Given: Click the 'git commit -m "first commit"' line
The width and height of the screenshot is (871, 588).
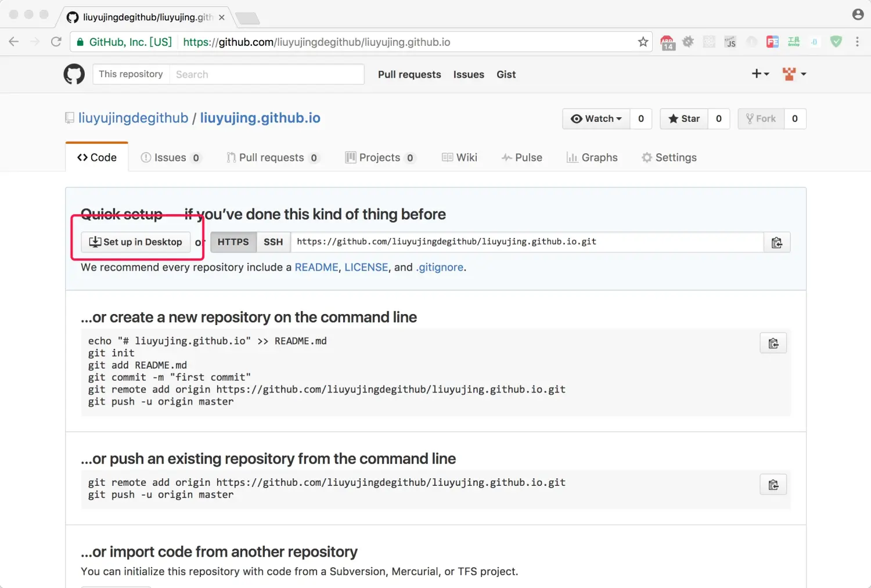Looking at the screenshot, I should (x=170, y=377).
